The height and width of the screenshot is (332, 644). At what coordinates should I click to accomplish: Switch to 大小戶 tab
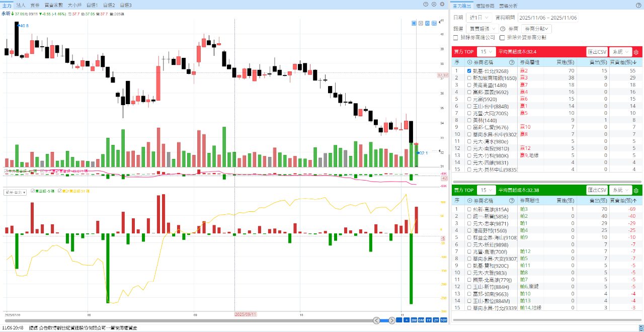tap(74, 5)
